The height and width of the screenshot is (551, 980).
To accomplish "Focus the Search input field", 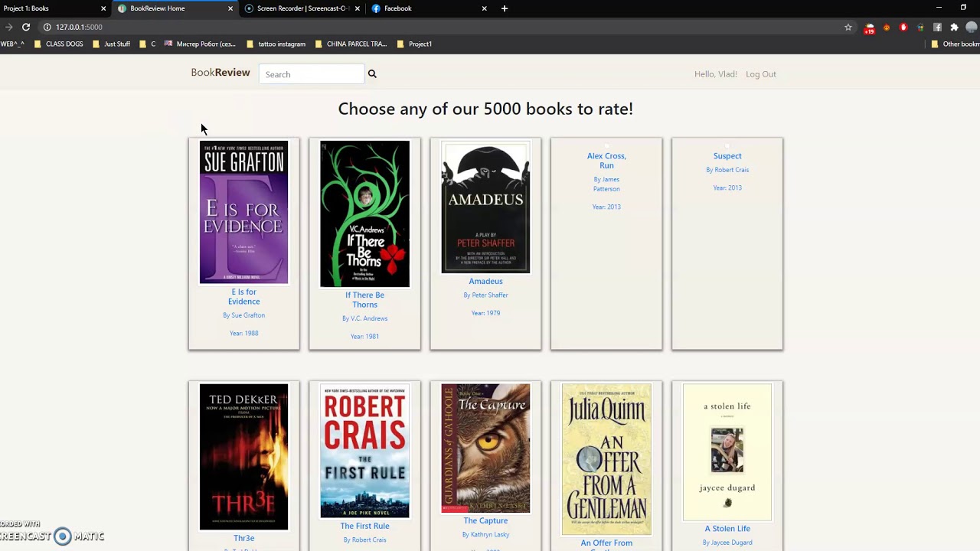I will click(312, 74).
